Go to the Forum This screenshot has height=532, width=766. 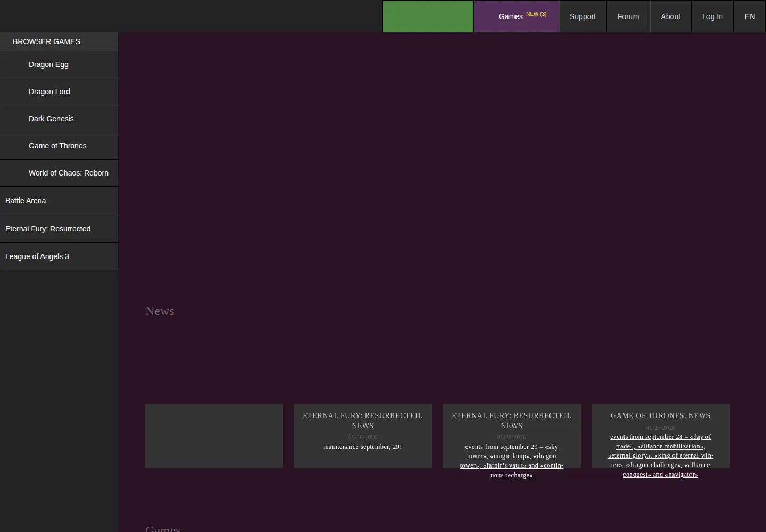click(x=628, y=16)
